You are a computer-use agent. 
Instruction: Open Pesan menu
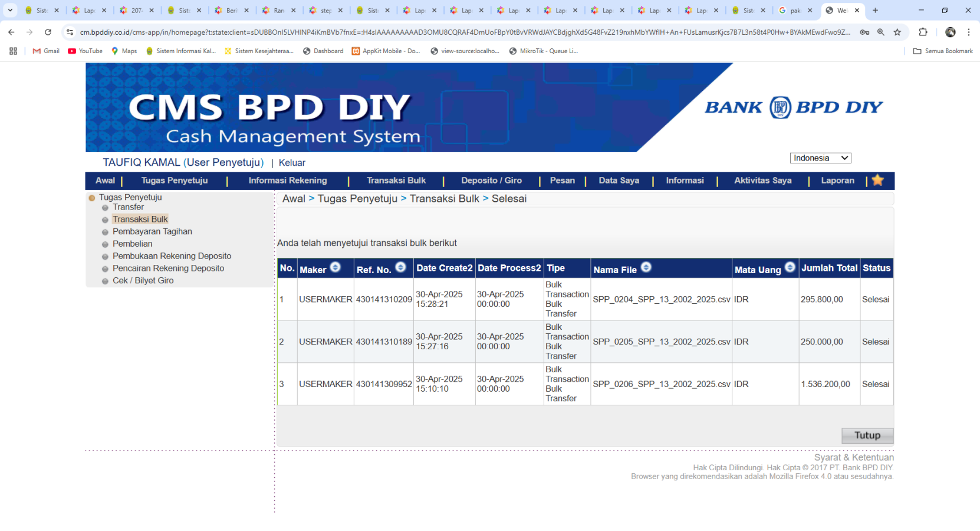pos(562,181)
